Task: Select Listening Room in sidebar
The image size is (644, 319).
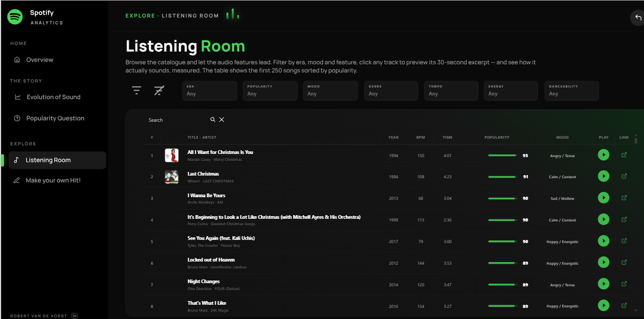Action: 57,160
